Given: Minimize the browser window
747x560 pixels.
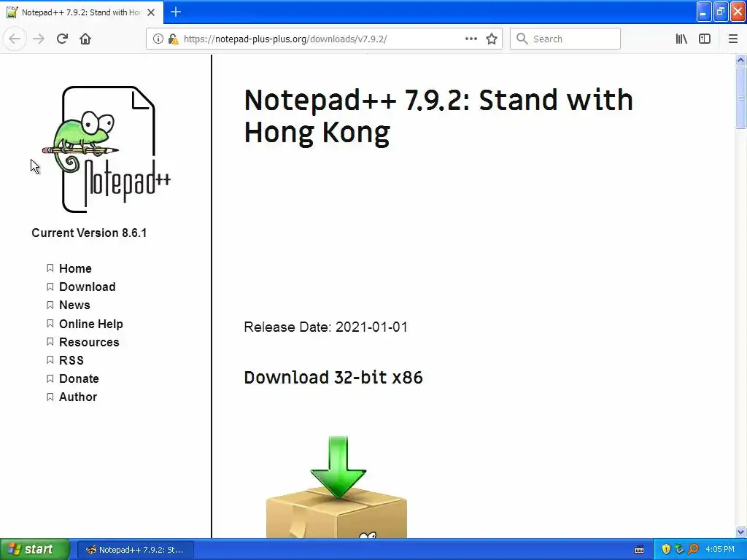Looking at the screenshot, I should [x=704, y=12].
